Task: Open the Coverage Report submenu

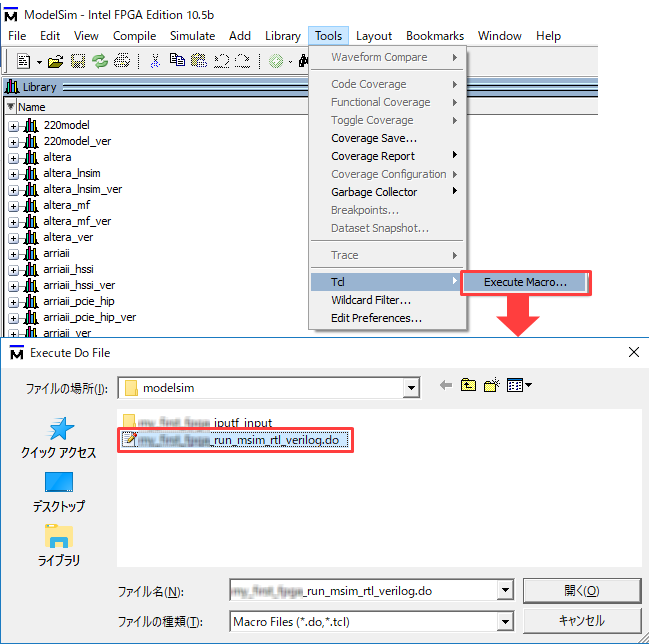Action: point(387,156)
